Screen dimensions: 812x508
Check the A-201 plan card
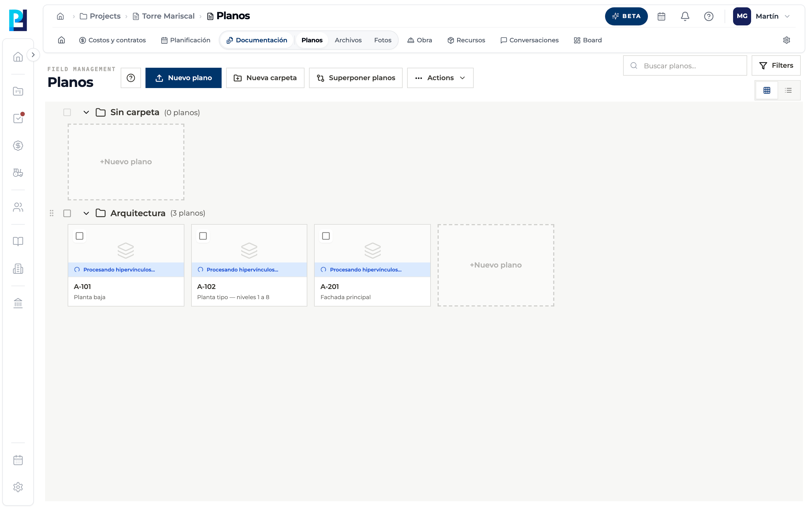click(x=326, y=236)
